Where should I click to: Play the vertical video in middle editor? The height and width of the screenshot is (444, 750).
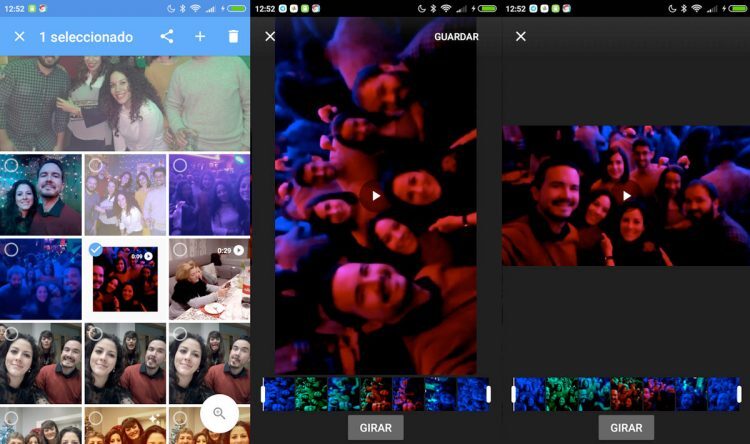click(x=376, y=196)
